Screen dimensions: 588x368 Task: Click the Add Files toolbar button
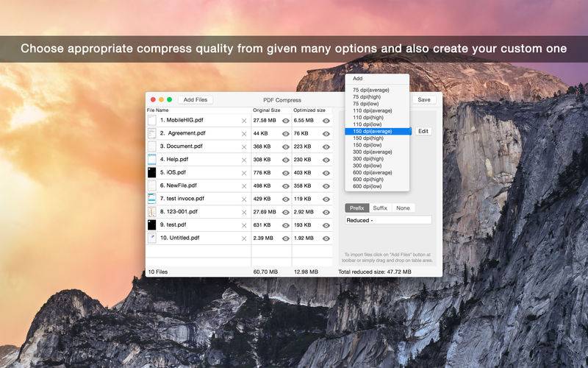pos(196,100)
